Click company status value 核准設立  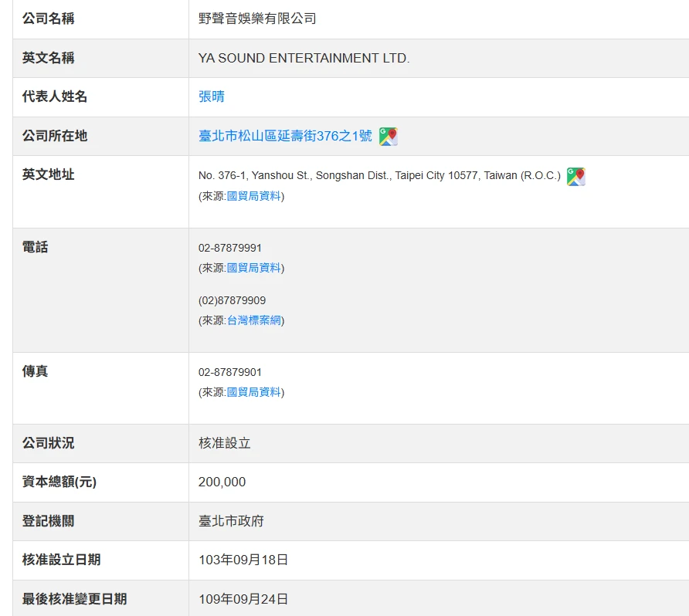[x=225, y=443]
